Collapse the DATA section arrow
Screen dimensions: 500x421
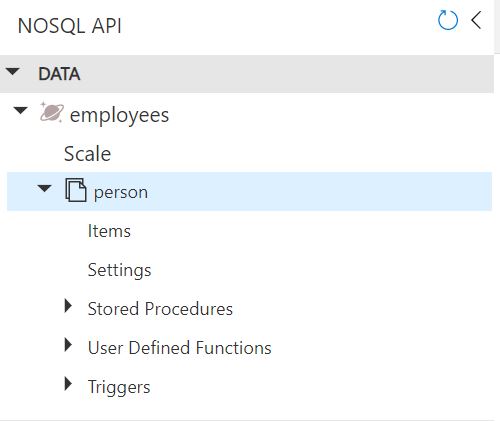(13, 71)
